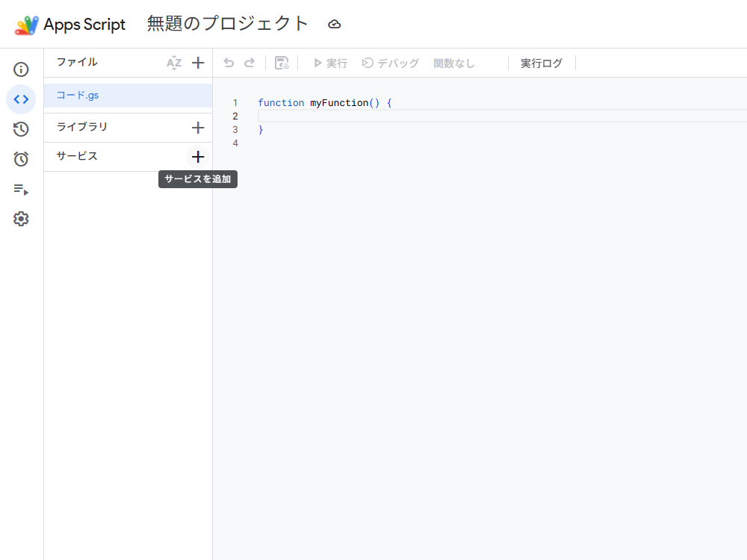Click the closing brace on line 3
The width and height of the screenshot is (747, 560).
261,129
